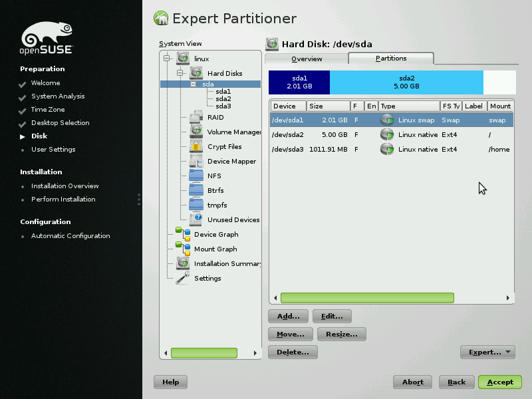
Task: Open Settings wrench icon in tree
Action: point(183,279)
